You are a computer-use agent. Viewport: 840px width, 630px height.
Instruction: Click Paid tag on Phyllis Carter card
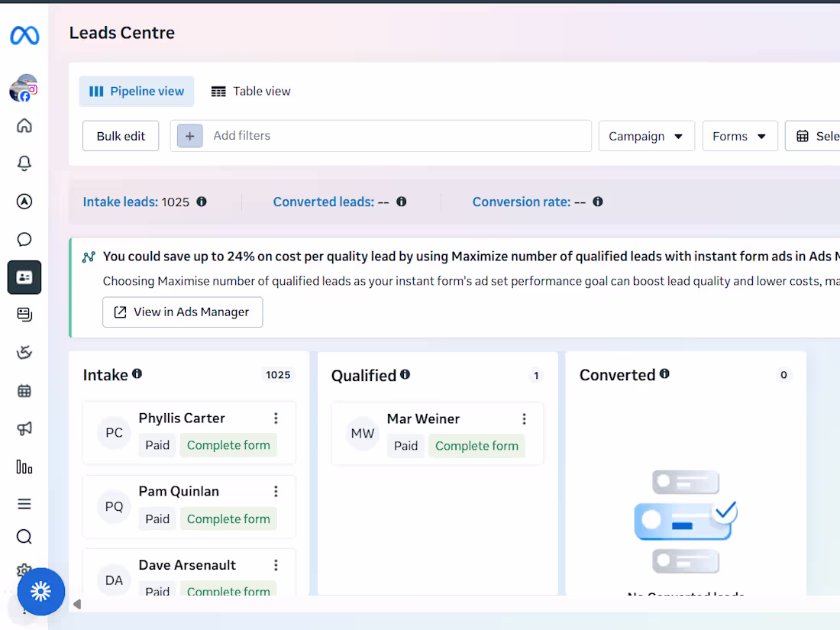coord(157,445)
